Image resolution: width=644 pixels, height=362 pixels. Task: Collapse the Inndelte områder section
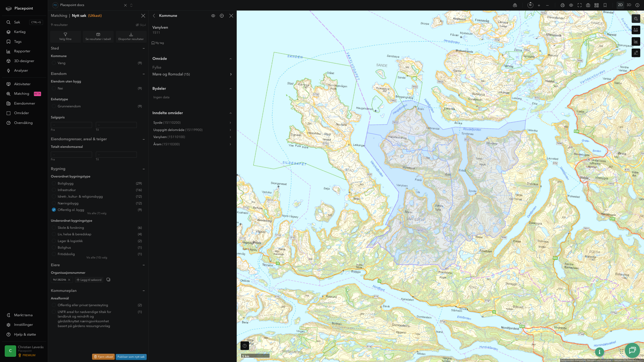(x=230, y=113)
